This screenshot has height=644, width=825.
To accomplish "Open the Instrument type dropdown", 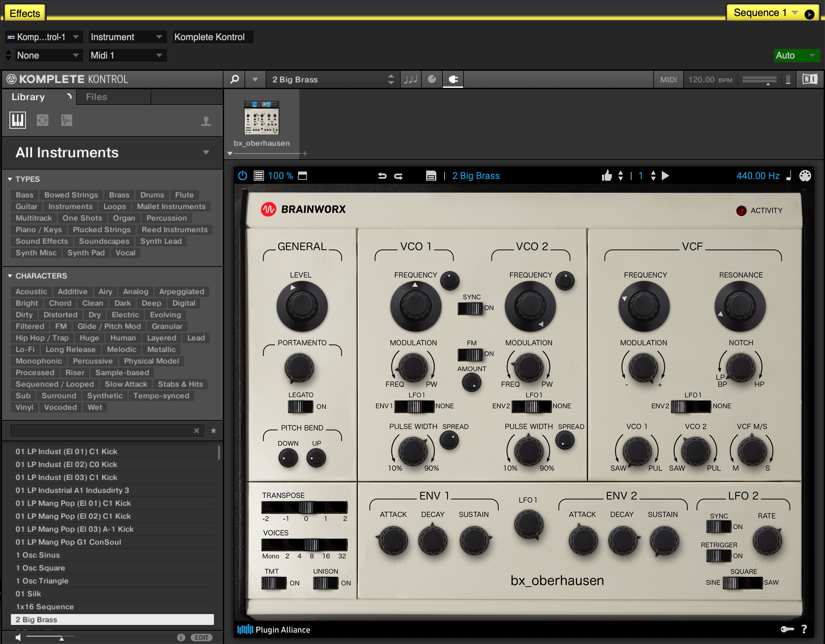I will (x=127, y=37).
